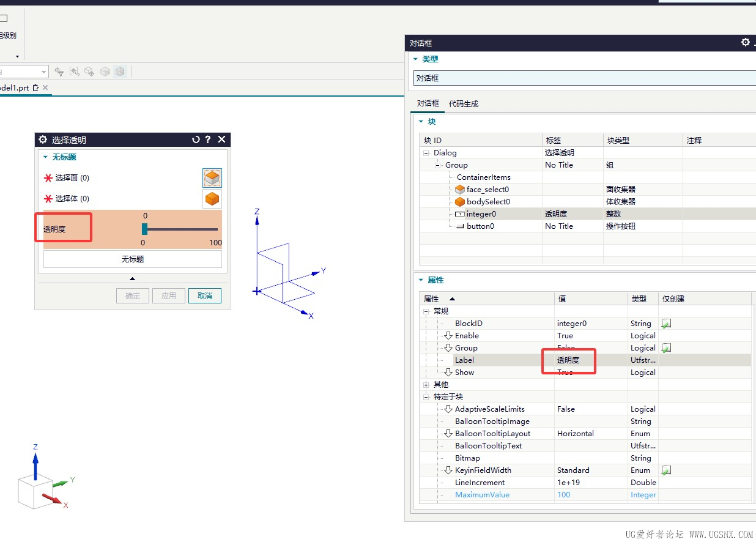The width and height of the screenshot is (756, 542).
Task: Click the KeyinFieldWidth value Standard
Action: click(x=591, y=470)
